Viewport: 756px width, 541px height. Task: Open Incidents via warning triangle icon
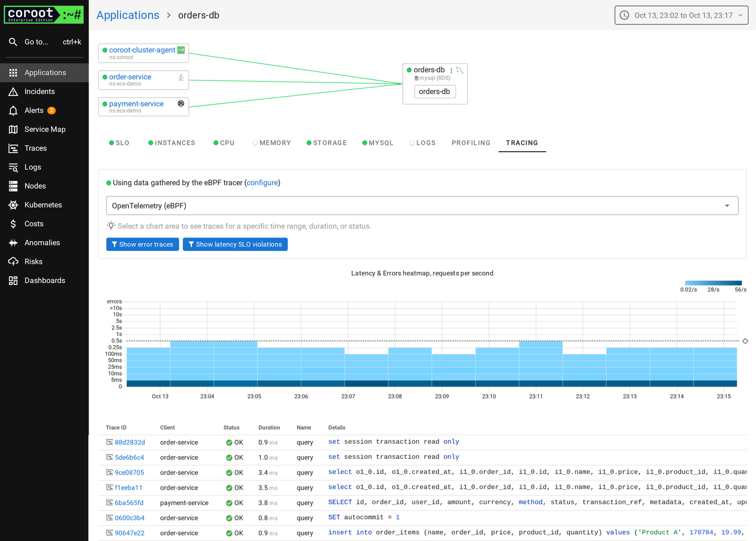coord(13,92)
